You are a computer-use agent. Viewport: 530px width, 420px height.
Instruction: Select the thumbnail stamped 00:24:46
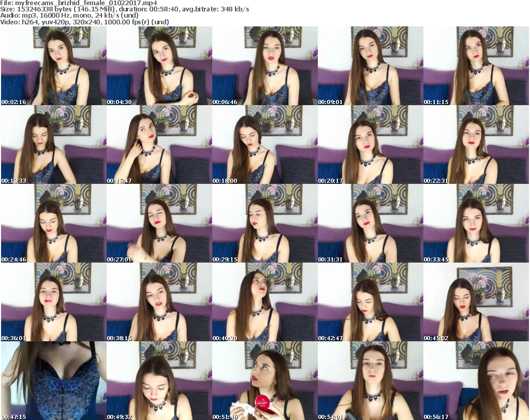coord(53,224)
